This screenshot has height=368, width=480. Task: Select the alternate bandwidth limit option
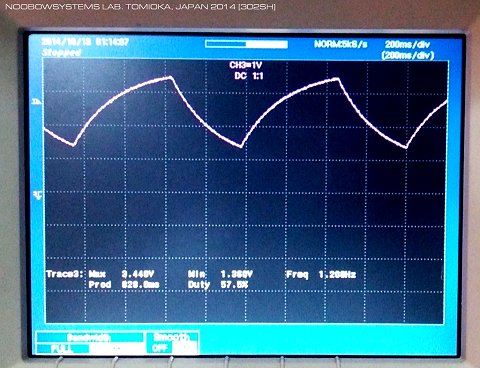(x=116, y=349)
